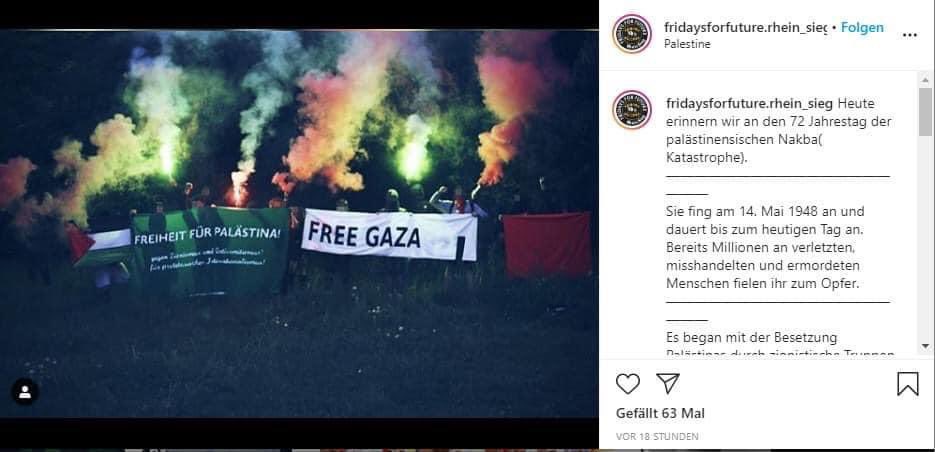Open the VOR 18 STUNDEN timestamp
This screenshot has height=452, width=935.
657,437
